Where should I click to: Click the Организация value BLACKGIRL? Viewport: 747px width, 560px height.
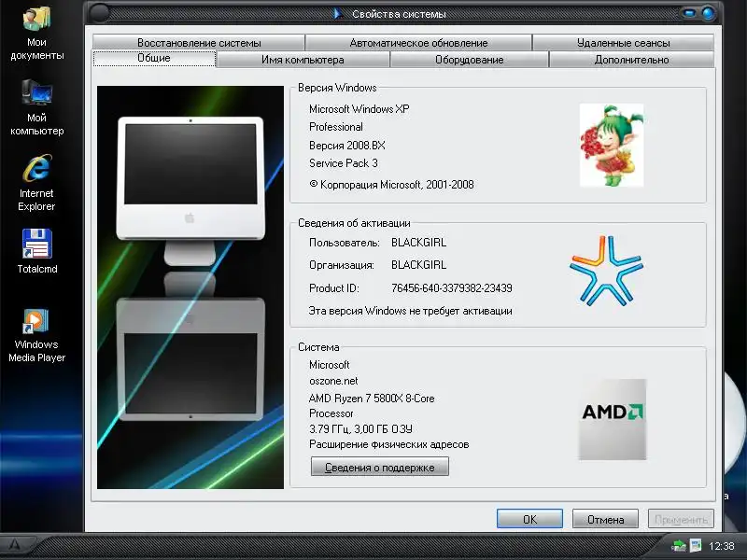point(418,265)
